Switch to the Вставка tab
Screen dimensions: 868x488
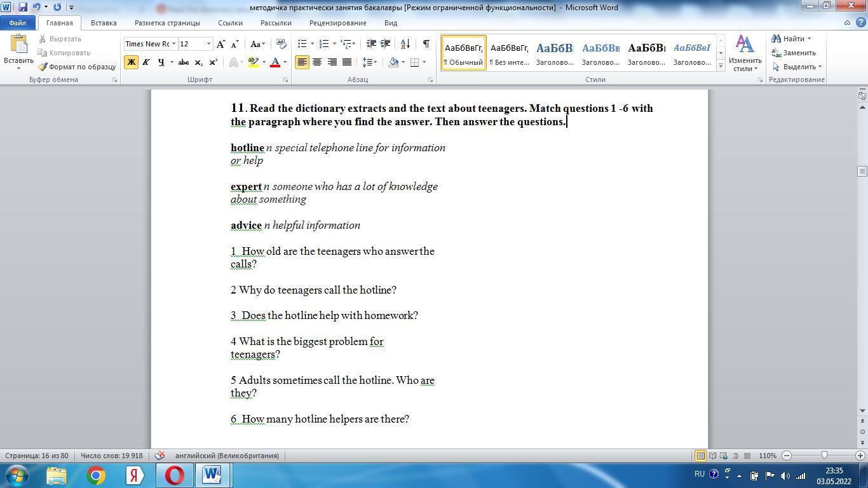coord(104,23)
